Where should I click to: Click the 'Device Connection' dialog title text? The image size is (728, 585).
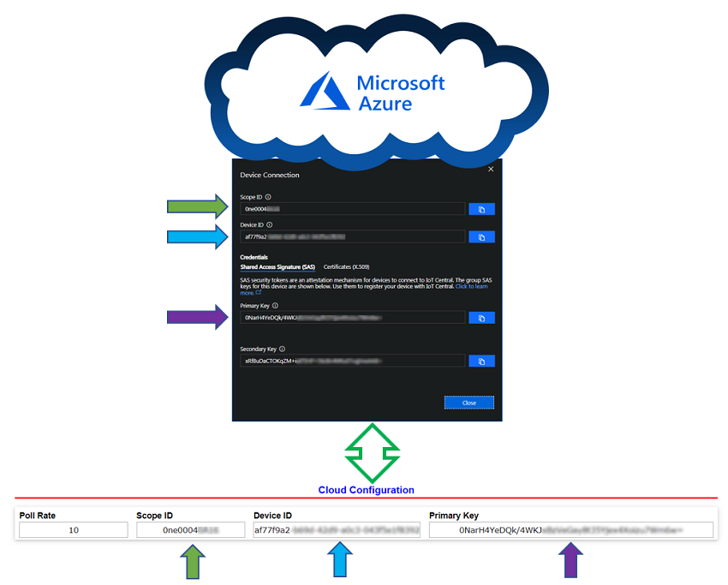(x=270, y=175)
